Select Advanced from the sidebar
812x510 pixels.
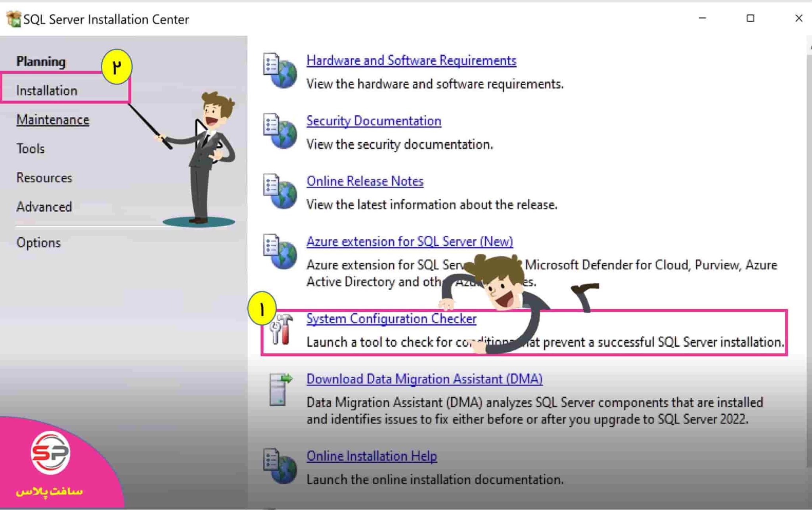44,207
